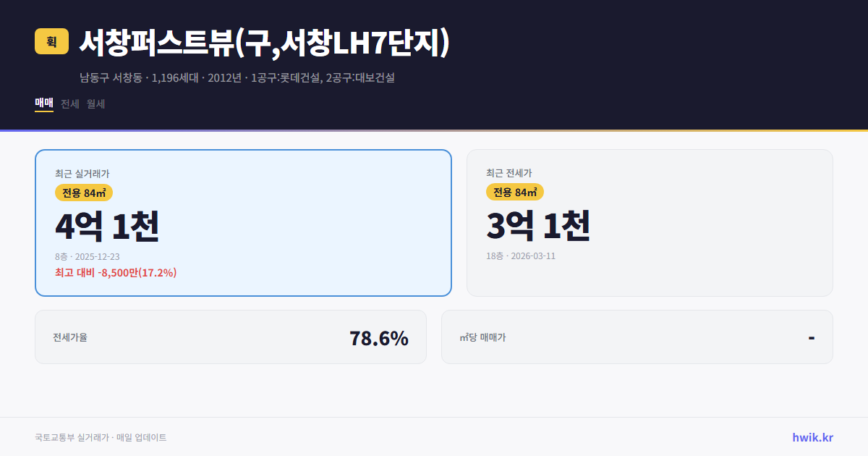Click the 78.6% percentage value
This screenshot has width=868, height=456.
tap(379, 337)
